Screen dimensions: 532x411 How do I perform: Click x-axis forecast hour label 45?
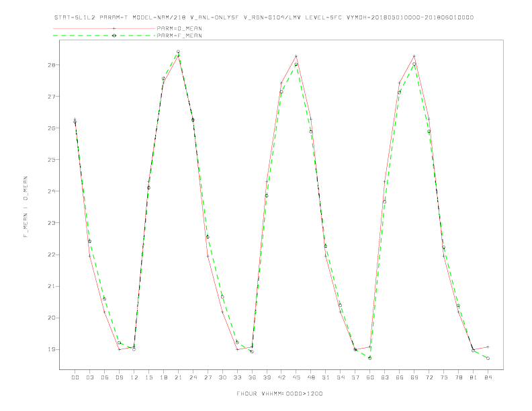(296, 377)
